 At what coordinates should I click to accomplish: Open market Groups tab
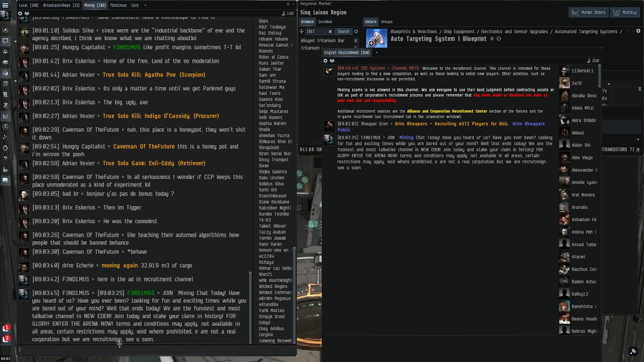[x=387, y=22]
